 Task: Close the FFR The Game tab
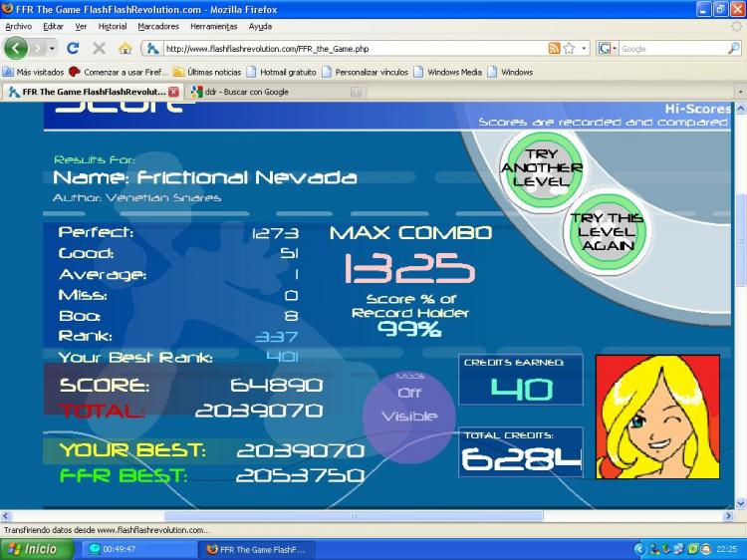click(173, 92)
